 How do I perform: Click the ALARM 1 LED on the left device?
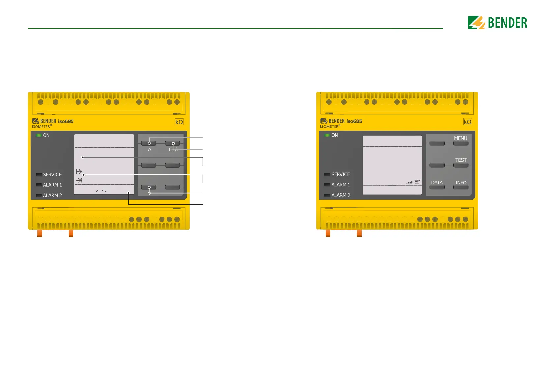(x=39, y=185)
